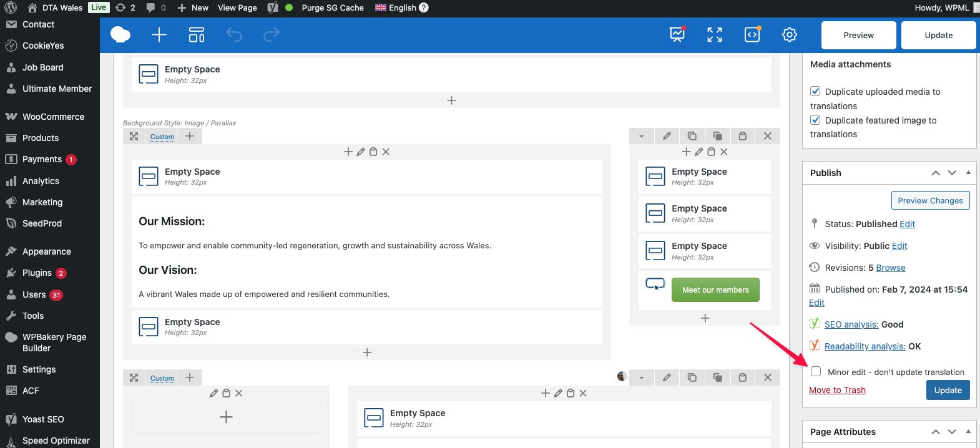
Task: Collapse the Publish panel with triangle toggle
Action: [x=968, y=173]
